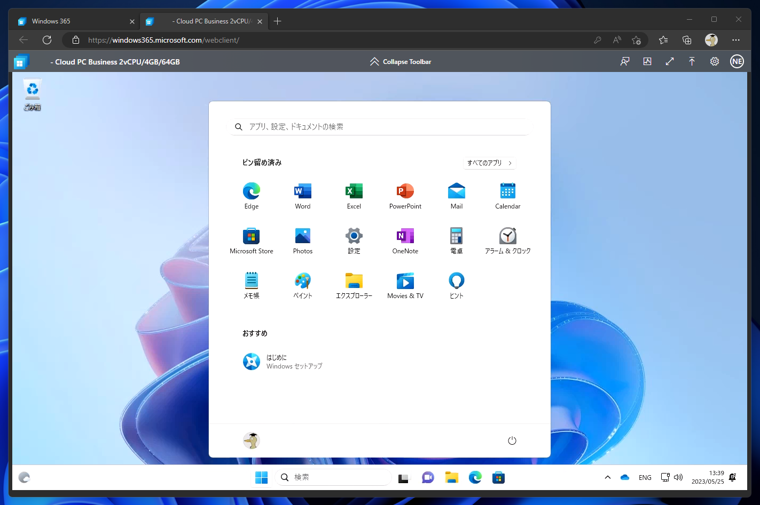Open the Photos app
The height and width of the screenshot is (505, 760).
tap(302, 240)
